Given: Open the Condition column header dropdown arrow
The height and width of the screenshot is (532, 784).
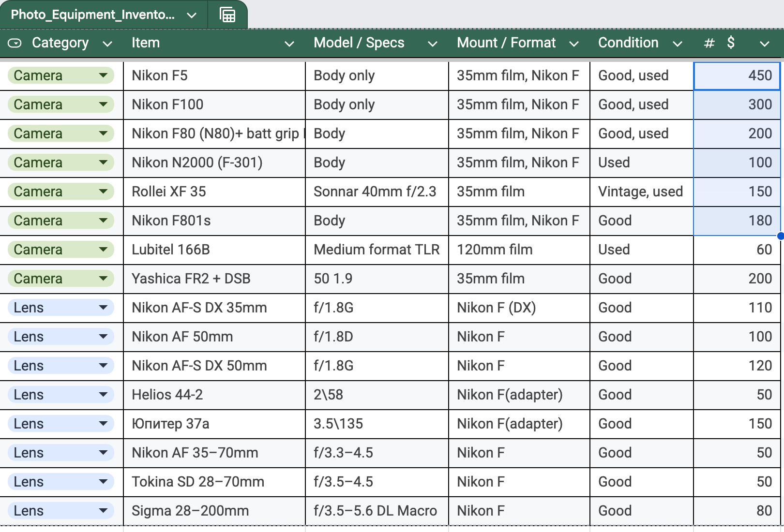Looking at the screenshot, I should (x=678, y=44).
